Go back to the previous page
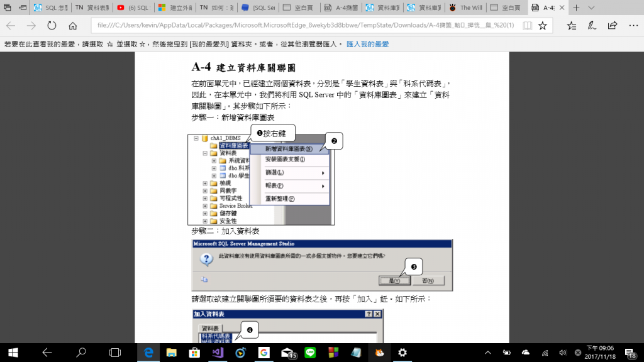 click(11, 25)
